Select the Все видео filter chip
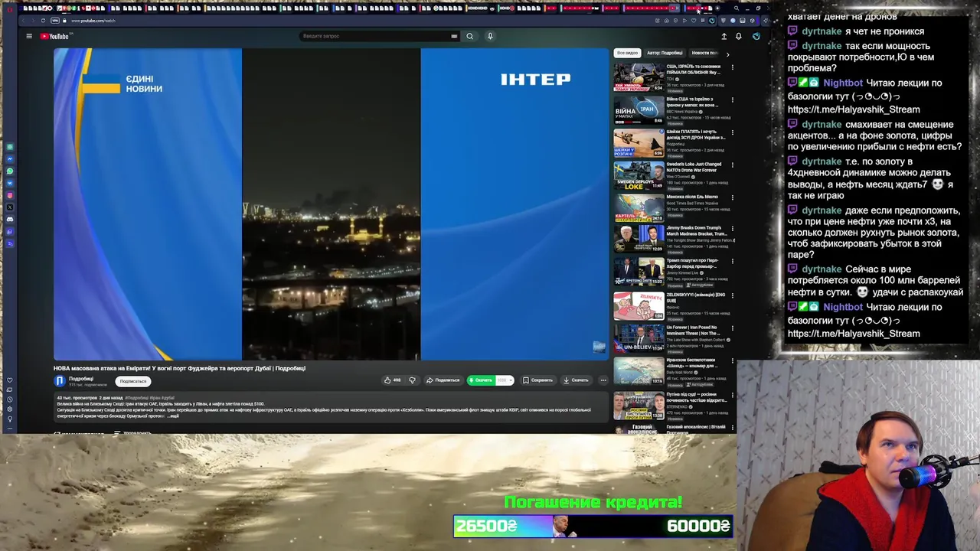The width and height of the screenshot is (980, 551). (x=627, y=53)
